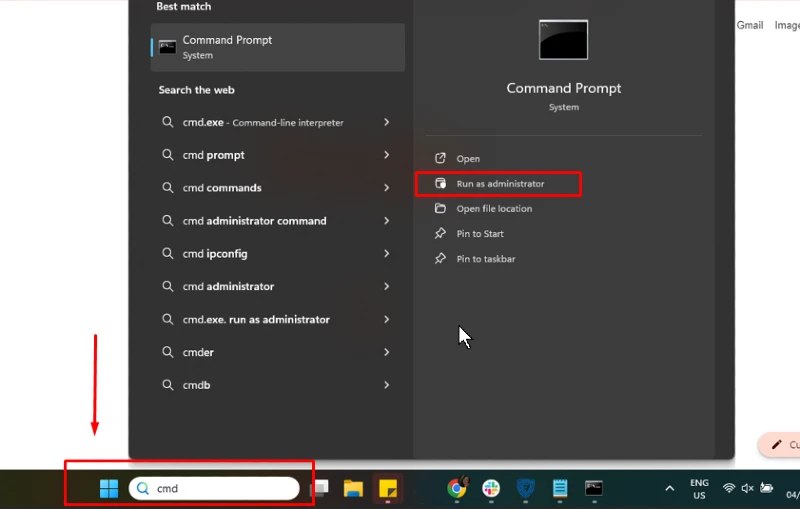Show hidden system tray icons
800x509 pixels.
click(x=669, y=489)
